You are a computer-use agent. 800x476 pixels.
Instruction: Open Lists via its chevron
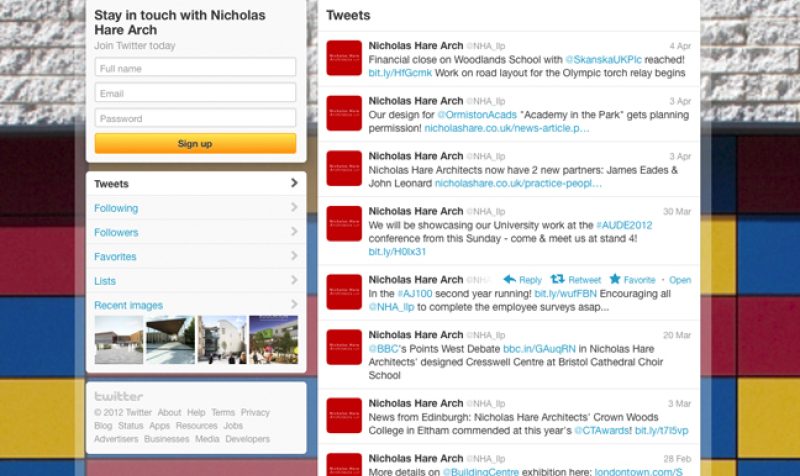[294, 280]
